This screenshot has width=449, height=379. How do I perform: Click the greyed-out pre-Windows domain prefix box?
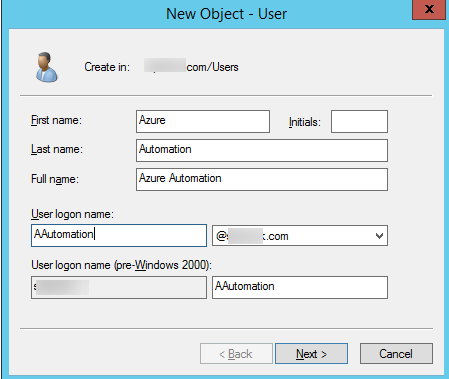click(119, 287)
